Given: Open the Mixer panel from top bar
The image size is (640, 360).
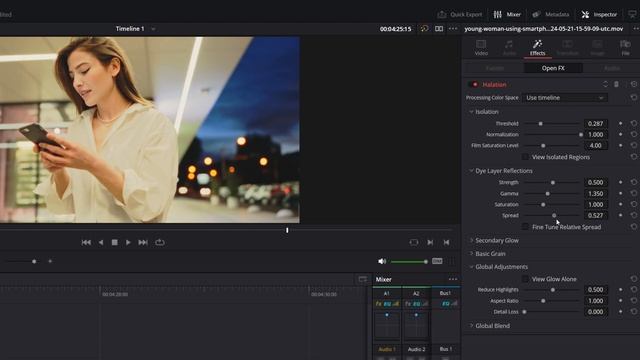Looking at the screenshot, I should 507,14.
